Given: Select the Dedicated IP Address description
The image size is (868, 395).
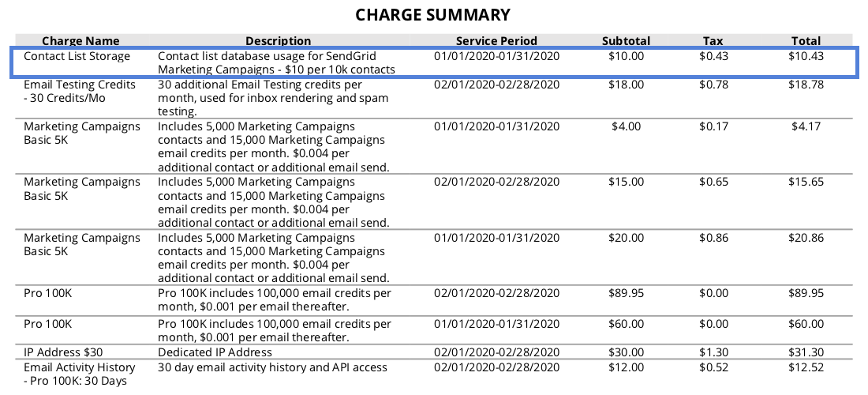Looking at the screenshot, I should point(215,352).
